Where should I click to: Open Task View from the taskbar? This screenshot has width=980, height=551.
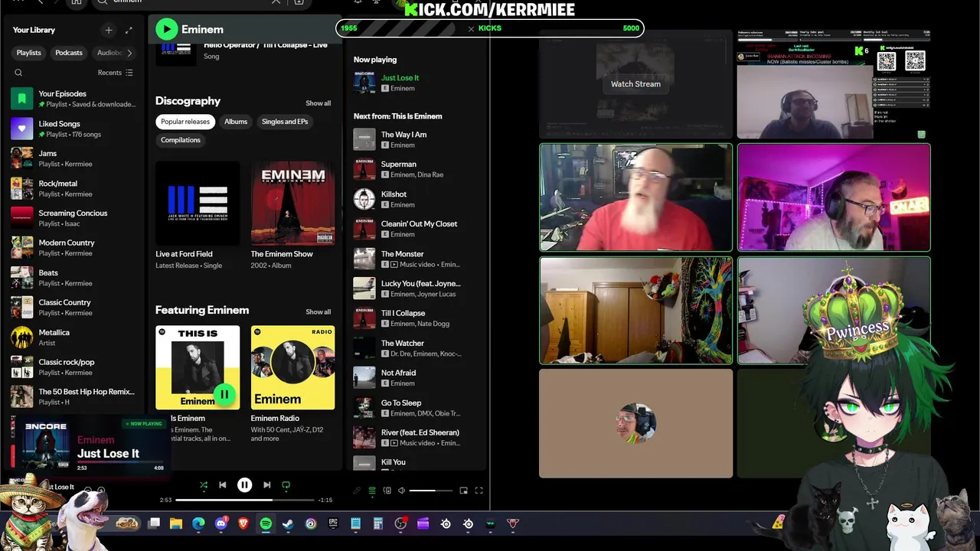(x=154, y=523)
